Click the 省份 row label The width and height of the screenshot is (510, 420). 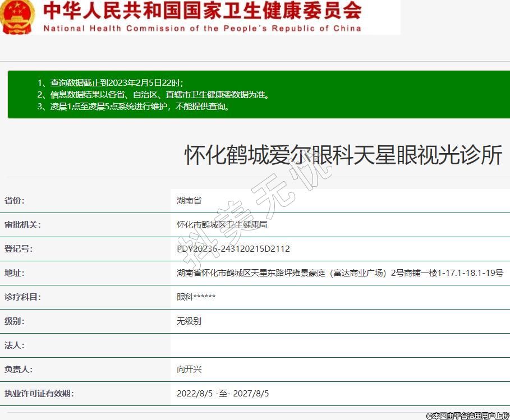(x=15, y=201)
